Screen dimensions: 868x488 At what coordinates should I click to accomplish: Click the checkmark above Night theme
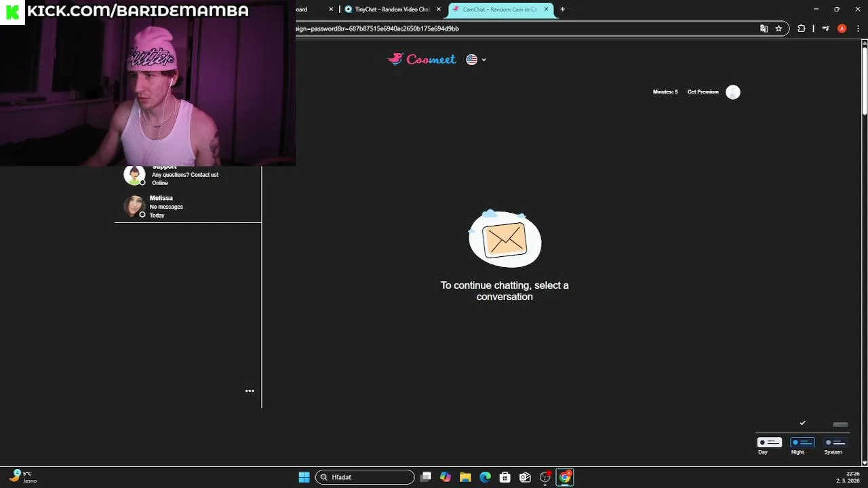[802, 423]
